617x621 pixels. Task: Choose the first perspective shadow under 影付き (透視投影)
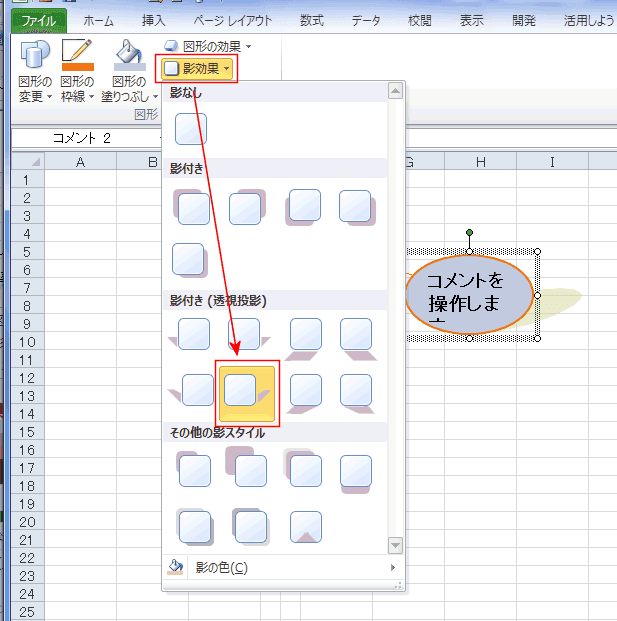192,335
